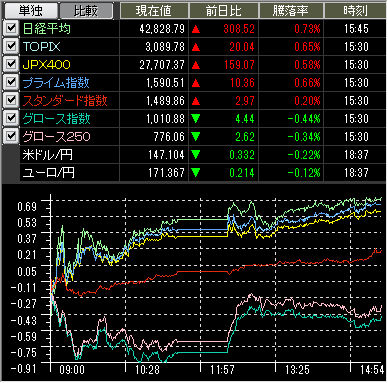Select the JPX400 index name
Screen dimensions: 388x383
(47, 65)
